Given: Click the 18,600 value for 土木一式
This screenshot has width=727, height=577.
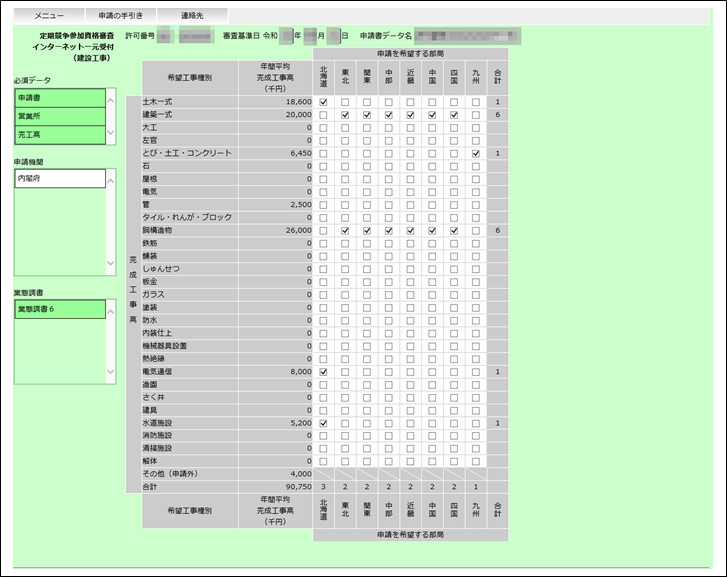Looking at the screenshot, I should [x=299, y=102].
